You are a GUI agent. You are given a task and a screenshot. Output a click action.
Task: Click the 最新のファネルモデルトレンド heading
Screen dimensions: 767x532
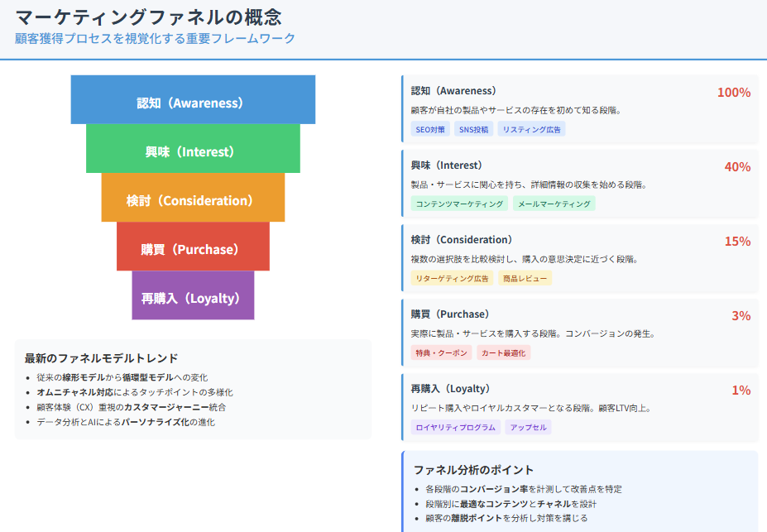pos(101,358)
